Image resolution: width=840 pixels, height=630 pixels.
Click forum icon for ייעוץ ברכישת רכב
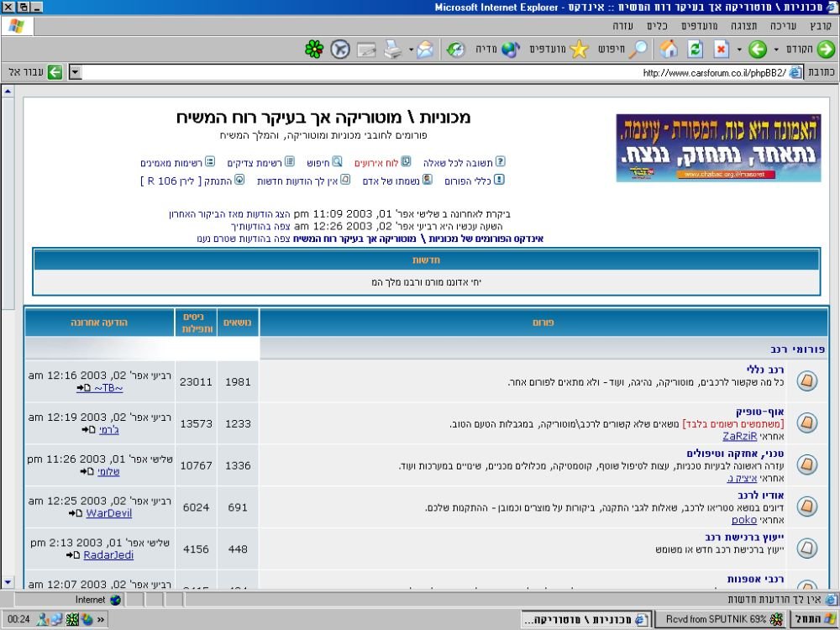click(806, 548)
